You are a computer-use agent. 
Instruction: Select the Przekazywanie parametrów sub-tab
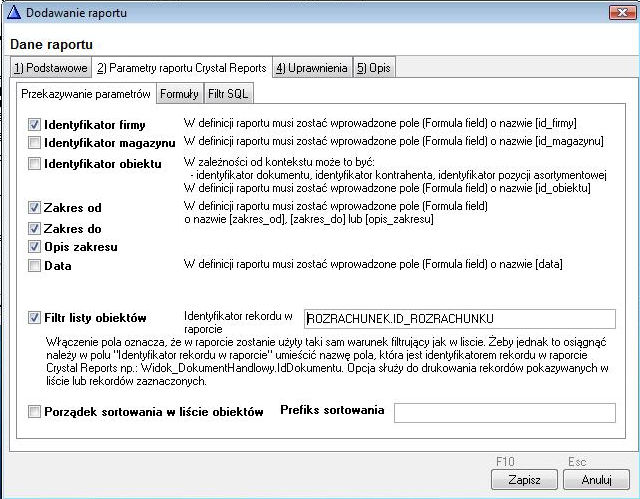(86, 94)
